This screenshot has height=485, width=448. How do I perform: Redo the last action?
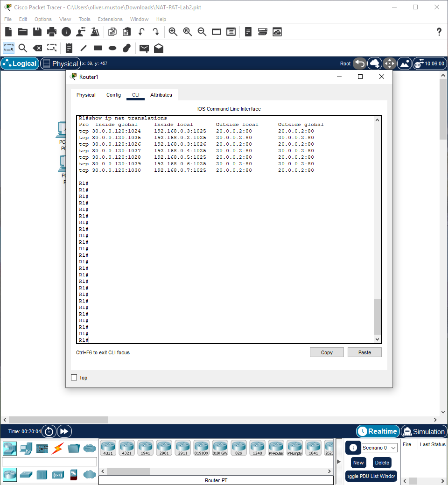(156, 32)
